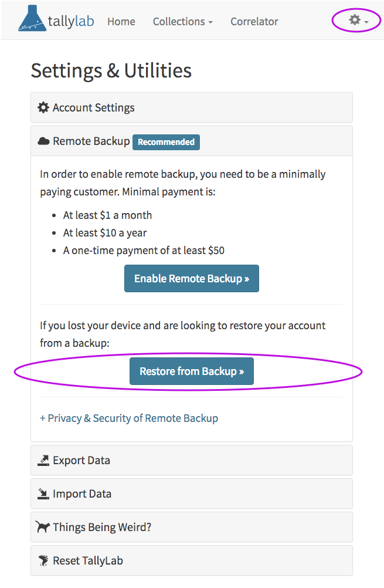Screen dimensions: 384x588
Task: Expand the Export Data section
Action: pos(192,460)
